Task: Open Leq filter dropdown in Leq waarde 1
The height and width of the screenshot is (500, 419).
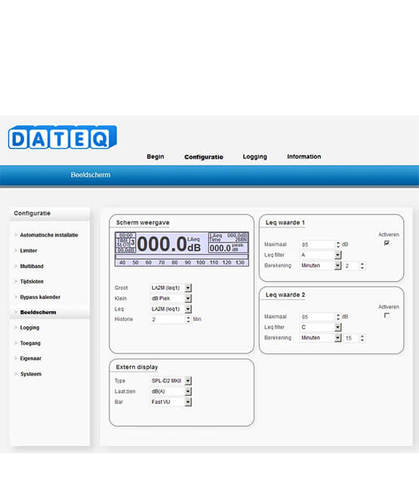Action: (338, 255)
